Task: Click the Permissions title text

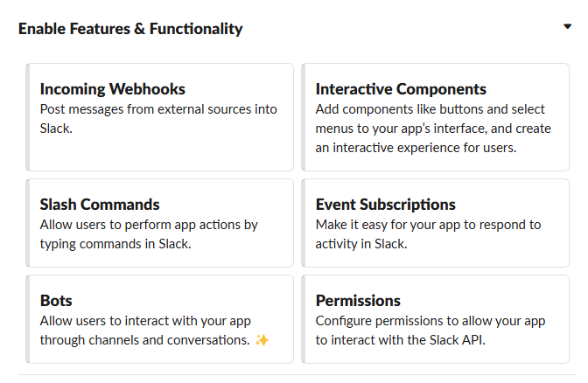Action: tap(358, 301)
